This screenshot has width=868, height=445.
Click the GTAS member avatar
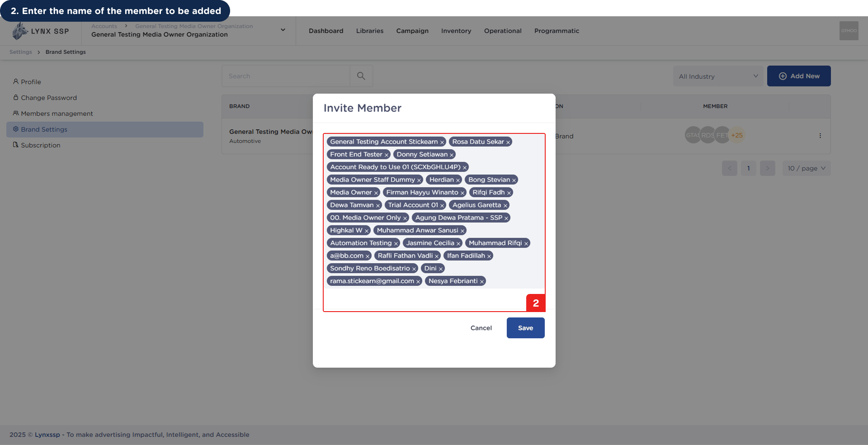[x=692, y=135]
